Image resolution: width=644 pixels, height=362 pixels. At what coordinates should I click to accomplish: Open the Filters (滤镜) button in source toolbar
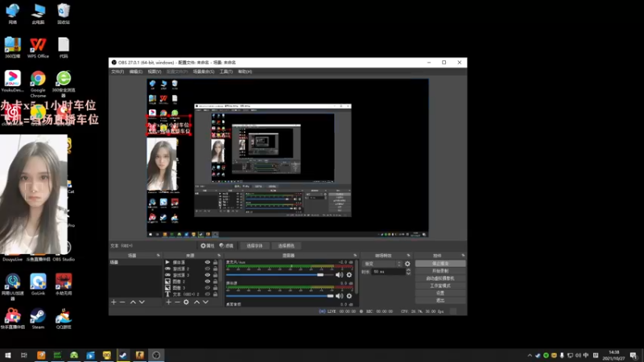click(x=226, y=245)
